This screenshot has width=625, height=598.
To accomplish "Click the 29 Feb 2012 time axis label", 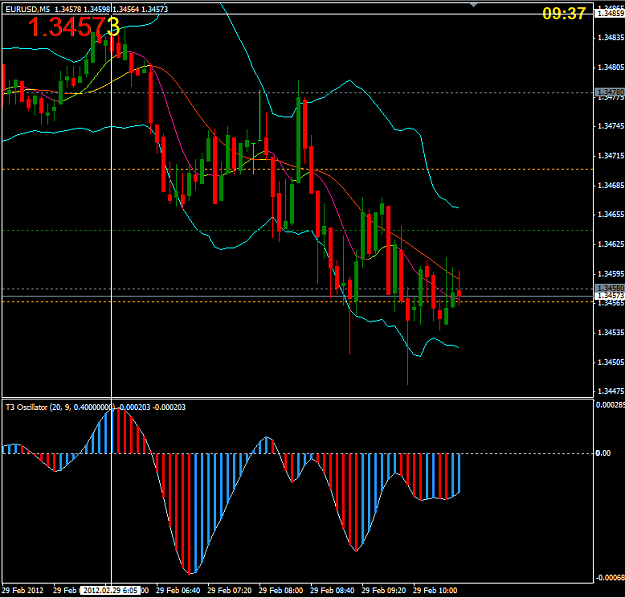I will [23, 590].
